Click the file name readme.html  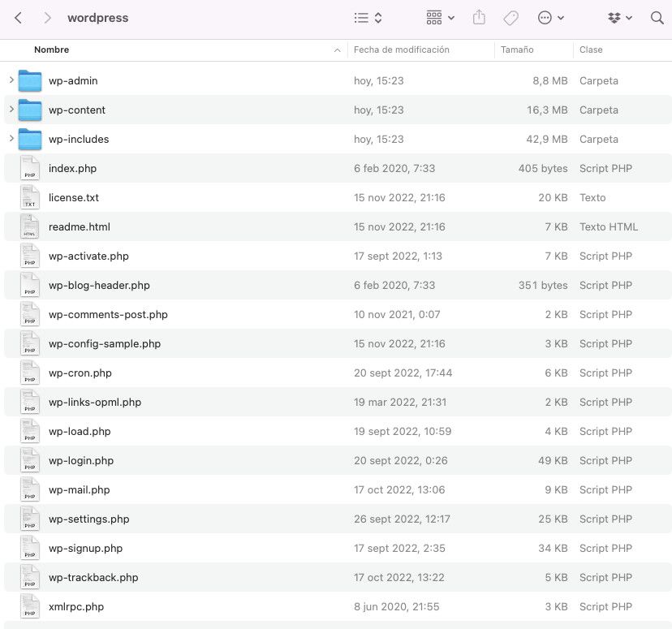click(x=80, y=226)
